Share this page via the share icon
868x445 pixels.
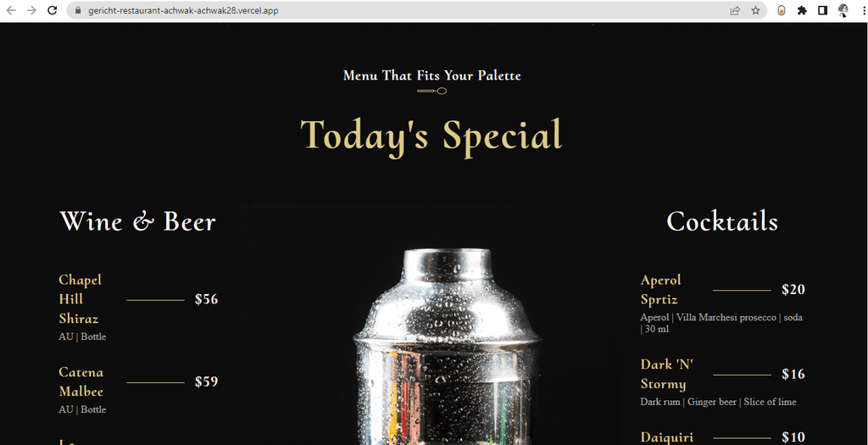tap(735, 10)
